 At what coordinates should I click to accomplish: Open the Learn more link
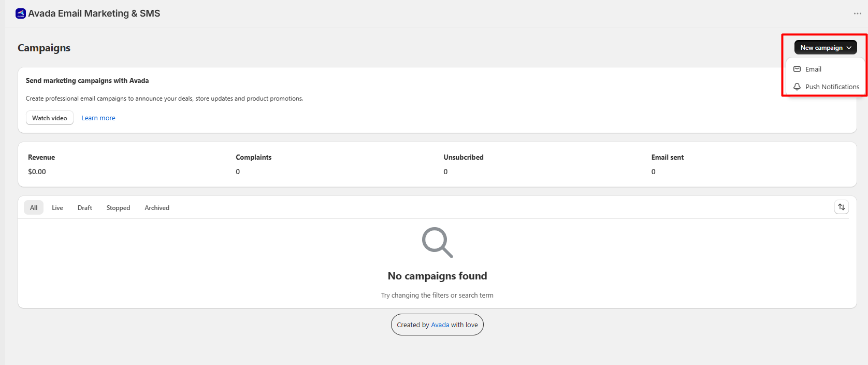(x=98, y=118)
